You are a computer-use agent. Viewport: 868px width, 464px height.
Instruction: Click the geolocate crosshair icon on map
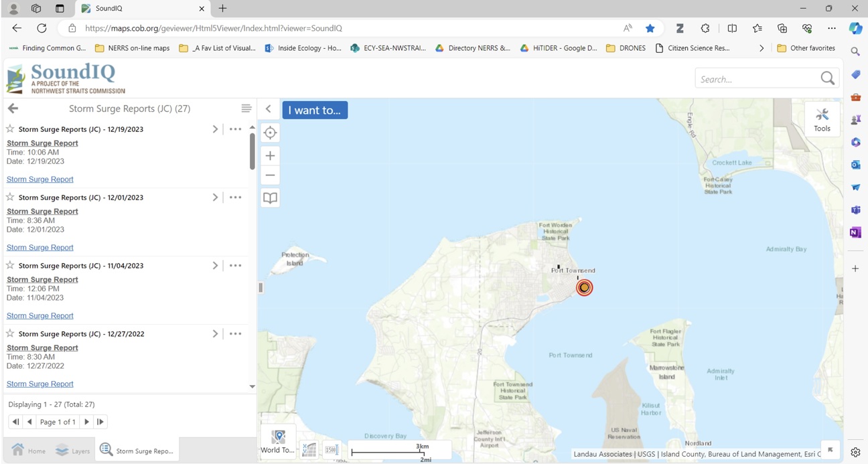coord(270,133)
